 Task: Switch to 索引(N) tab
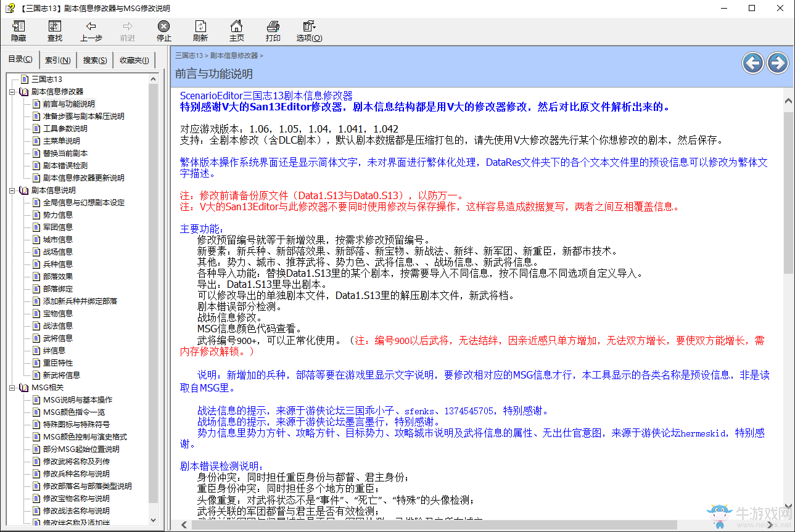click(57, 60)
